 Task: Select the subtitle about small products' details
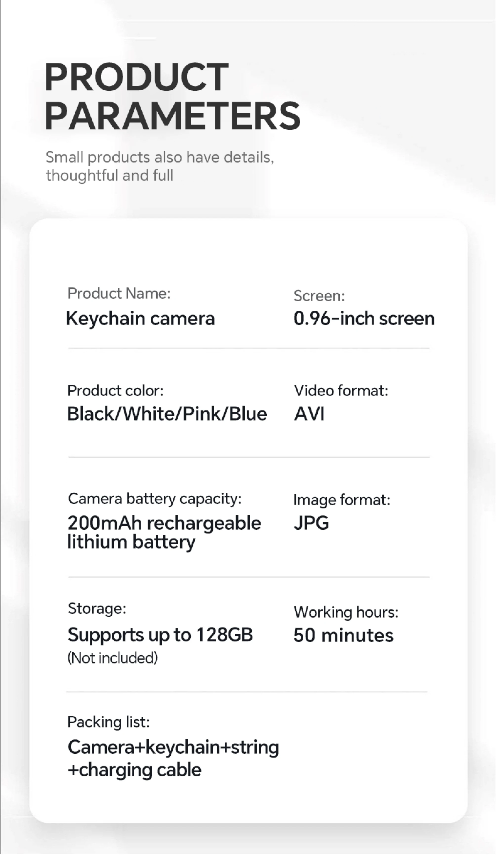[x=159, y=166]
